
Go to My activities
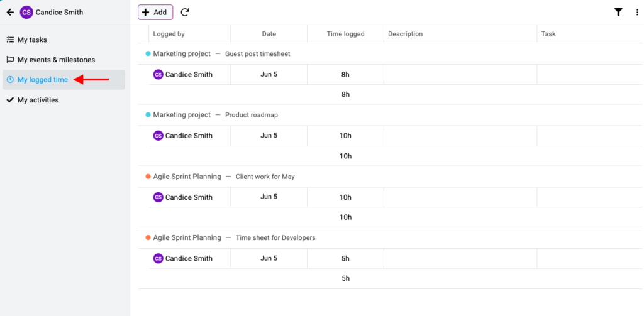click(38, 100)
